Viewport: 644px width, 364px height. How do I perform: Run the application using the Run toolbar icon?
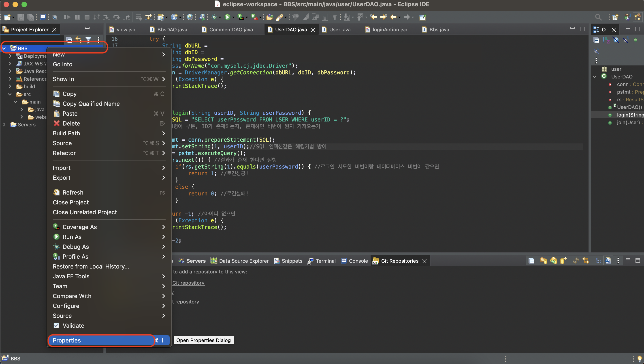[228, 17]
